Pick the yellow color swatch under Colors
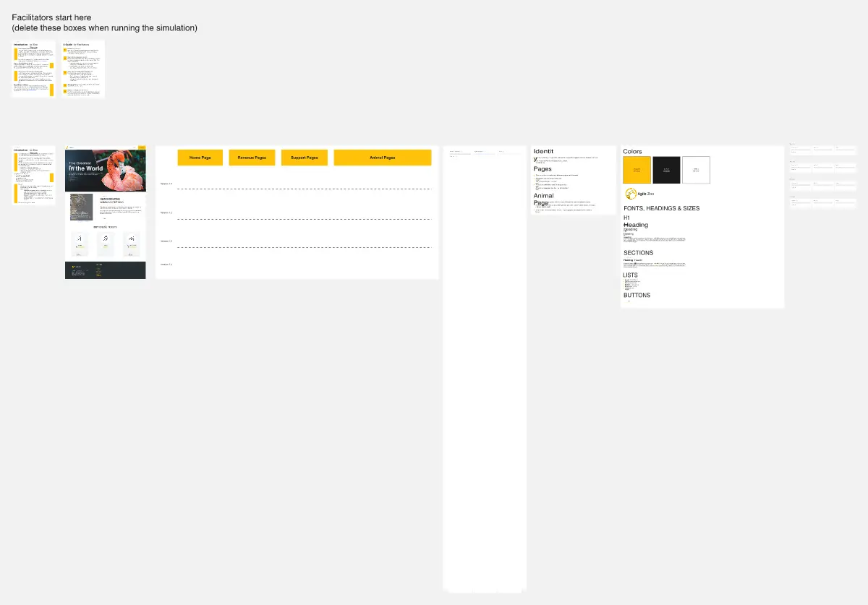 [637, 170]
